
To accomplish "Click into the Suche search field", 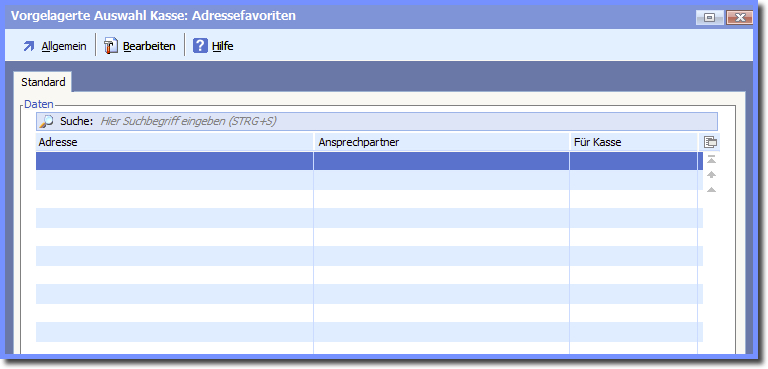I will (x=408, y=121).
